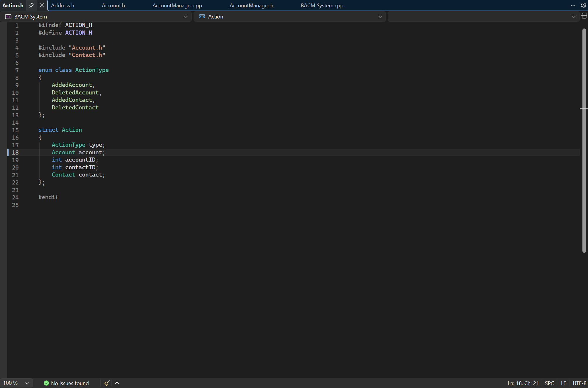The height and width of the screenshot is (388, 588).
Task: Open the document tab settings gear
Action: point(583,5)
